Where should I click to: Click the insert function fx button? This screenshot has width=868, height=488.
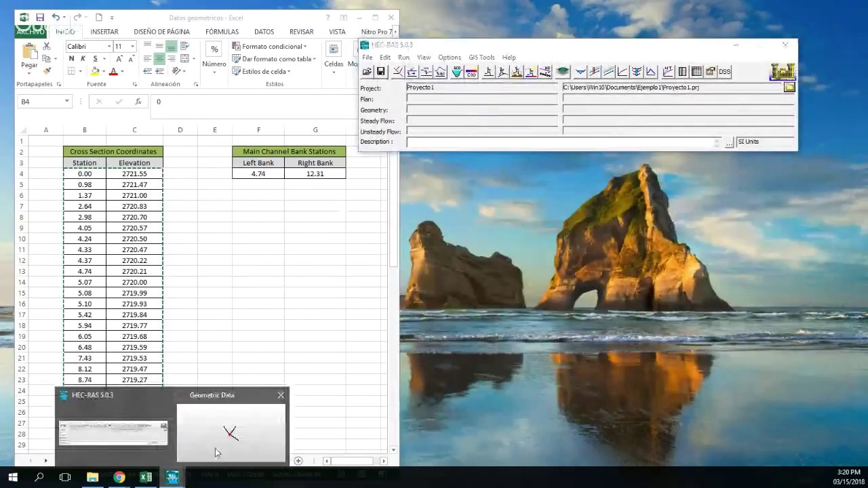(138, 102)
